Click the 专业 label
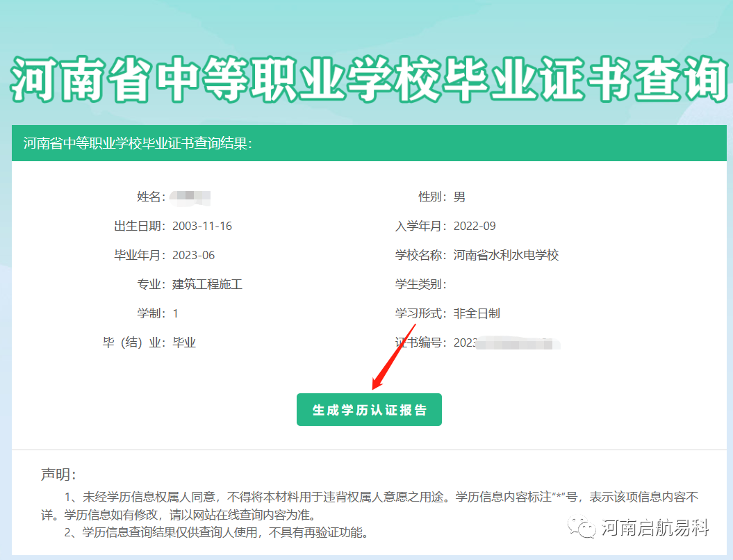The image size is (733, 560). pyautogui.click(x=151, y=284)
